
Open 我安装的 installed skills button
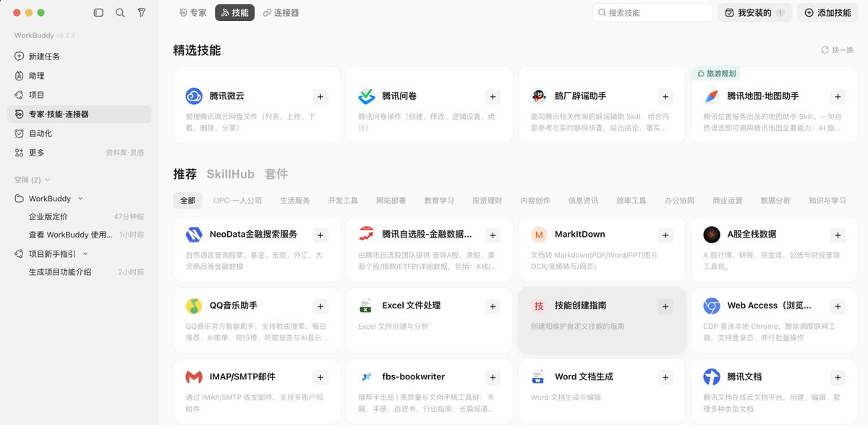[754, 13]
